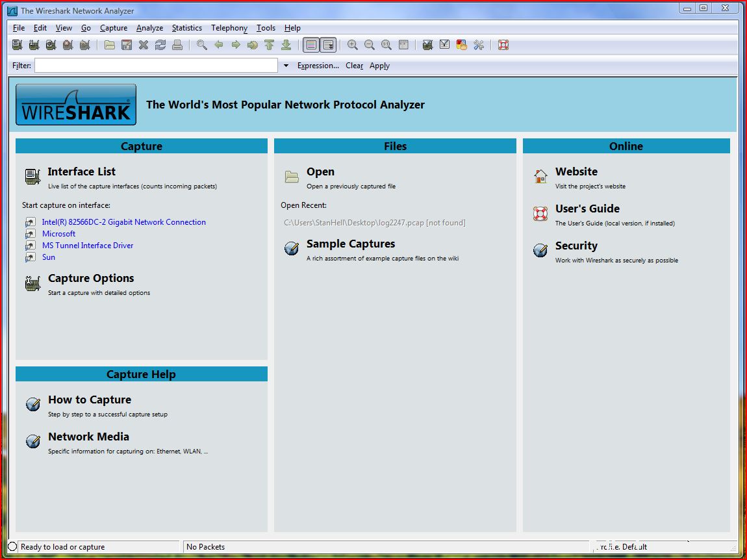Open the Telephony menu

coord(229,28)
